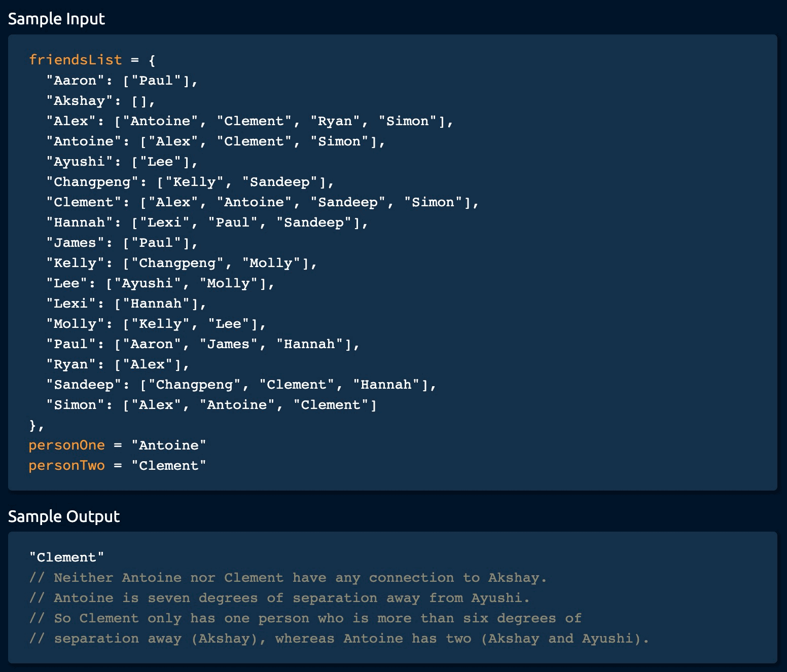Click the "Clement" value assigned to personTwo

[x=168, y=465]
